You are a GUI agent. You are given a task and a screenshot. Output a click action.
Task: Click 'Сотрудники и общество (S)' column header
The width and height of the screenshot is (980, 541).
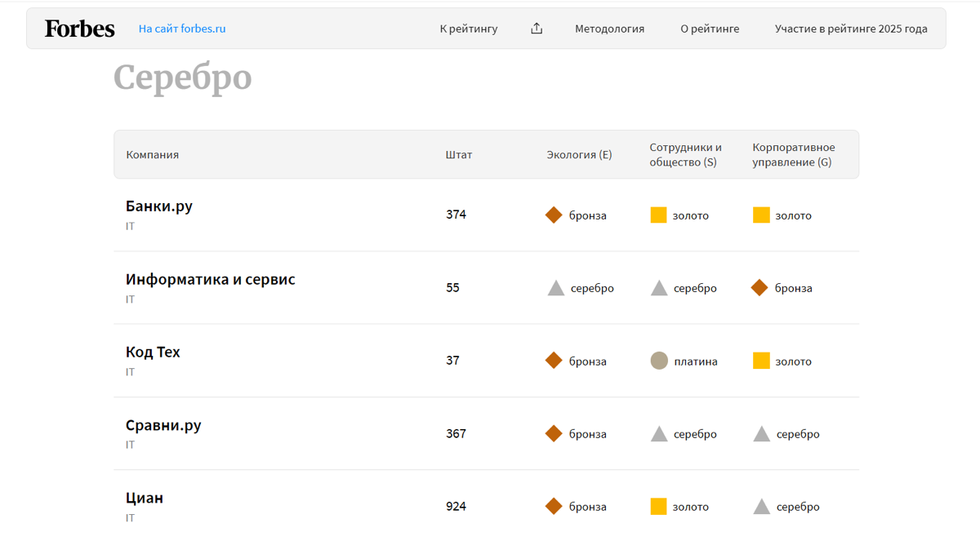pyautogui.click(x=686, y=154)
